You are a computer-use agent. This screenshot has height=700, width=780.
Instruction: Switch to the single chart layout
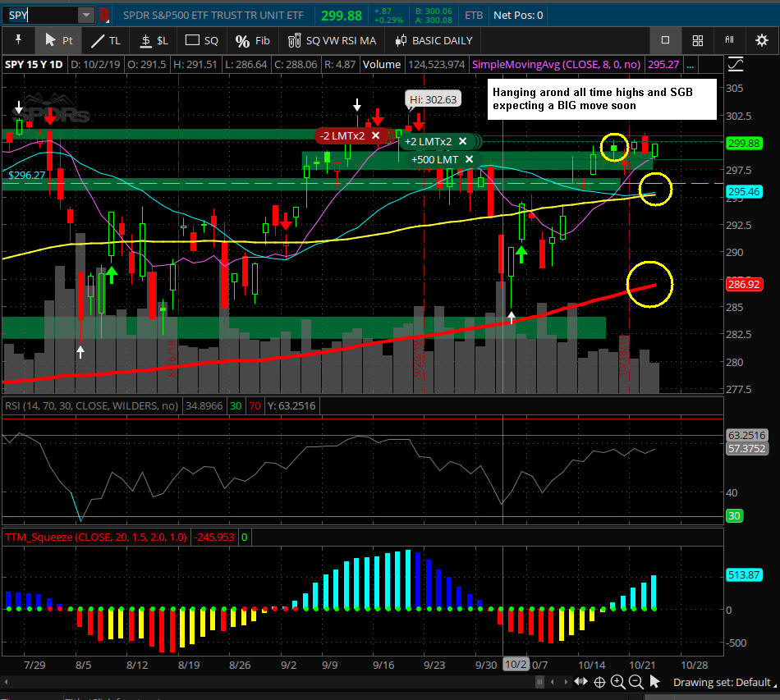click(x=665, y=39)
